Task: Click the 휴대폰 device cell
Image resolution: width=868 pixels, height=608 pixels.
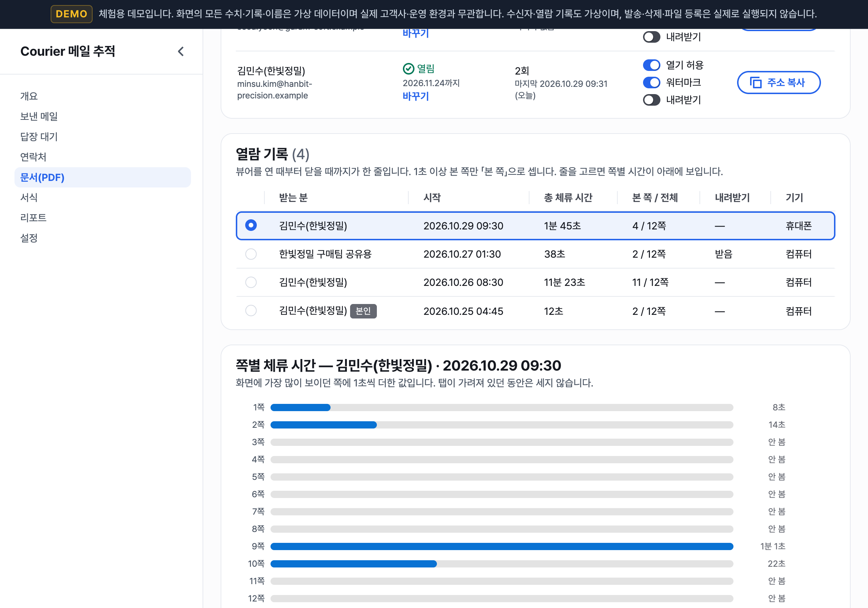Action: point(799,226)
